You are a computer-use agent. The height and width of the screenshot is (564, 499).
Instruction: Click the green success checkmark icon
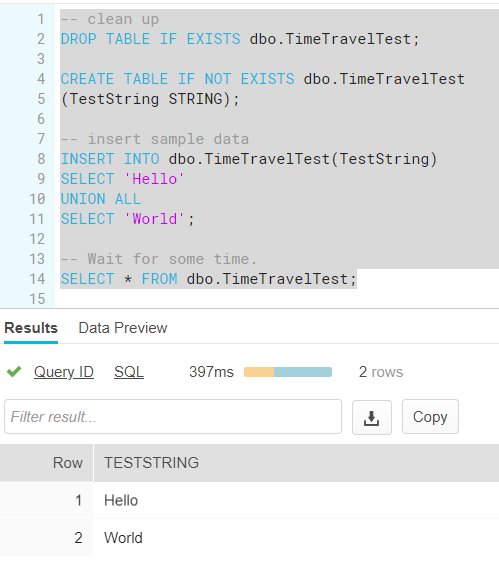[x=14, y=372]
